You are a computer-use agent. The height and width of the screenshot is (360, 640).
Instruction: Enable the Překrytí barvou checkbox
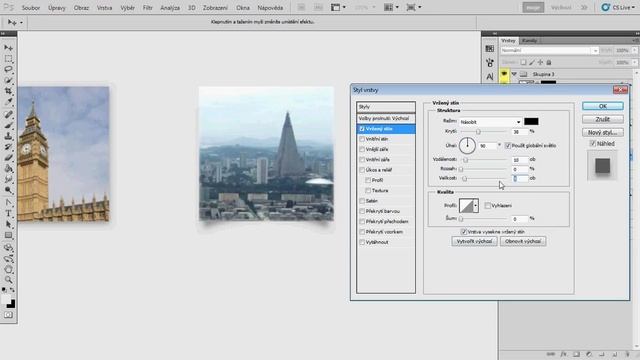pyautogui.click(x=362, y=211)
